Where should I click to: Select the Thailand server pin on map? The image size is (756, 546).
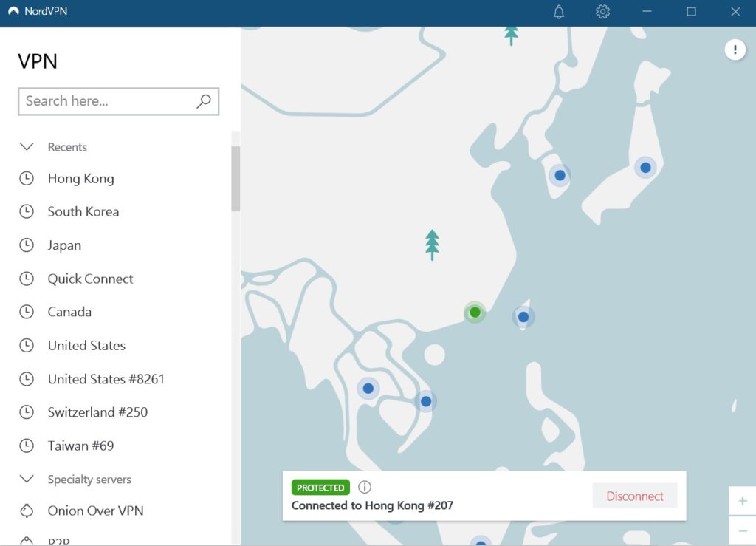[368, 389]
